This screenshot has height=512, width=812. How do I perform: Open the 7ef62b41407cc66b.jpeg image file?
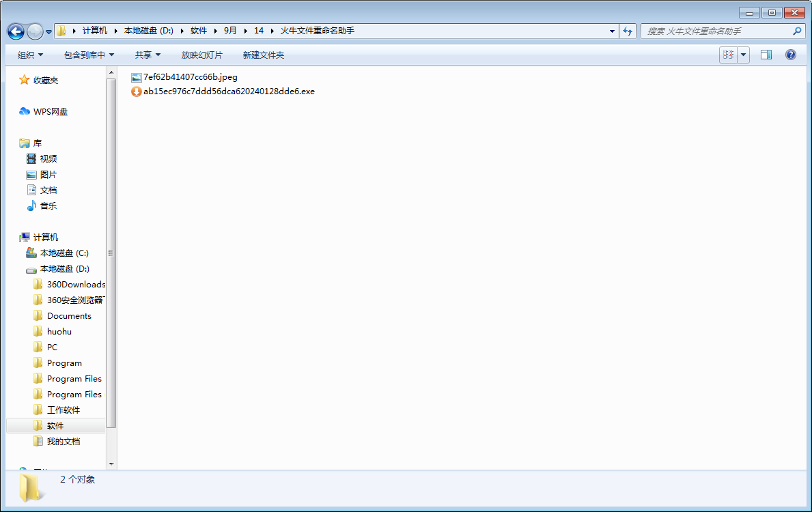click(190, 77)
